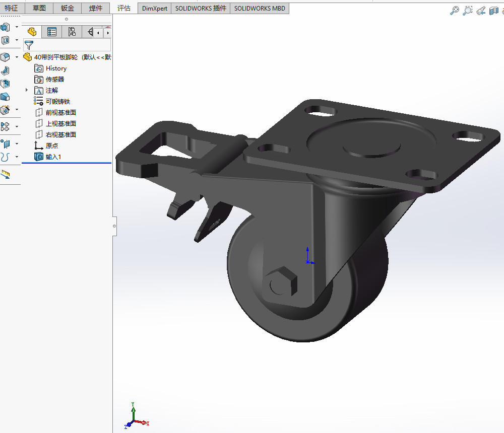504x433 pixels.
Task: Open Hole Wizard dropdown arrow
Action: 17,110
